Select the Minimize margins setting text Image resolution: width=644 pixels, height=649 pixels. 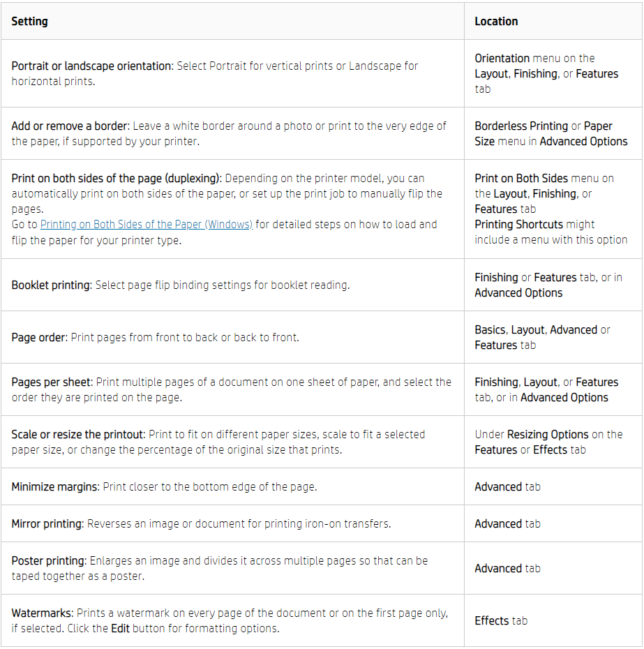(55, 487)
